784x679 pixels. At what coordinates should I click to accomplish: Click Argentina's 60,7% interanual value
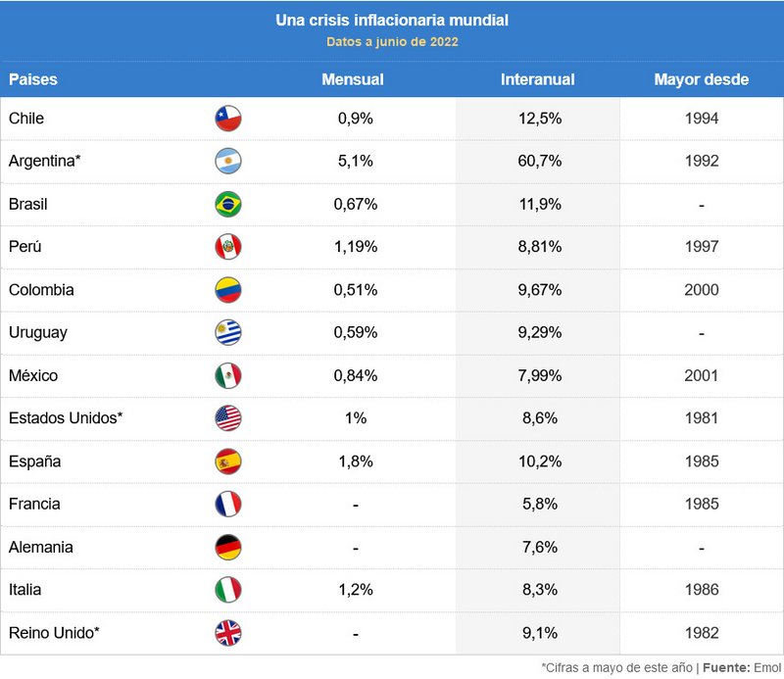tap(540, 161)
